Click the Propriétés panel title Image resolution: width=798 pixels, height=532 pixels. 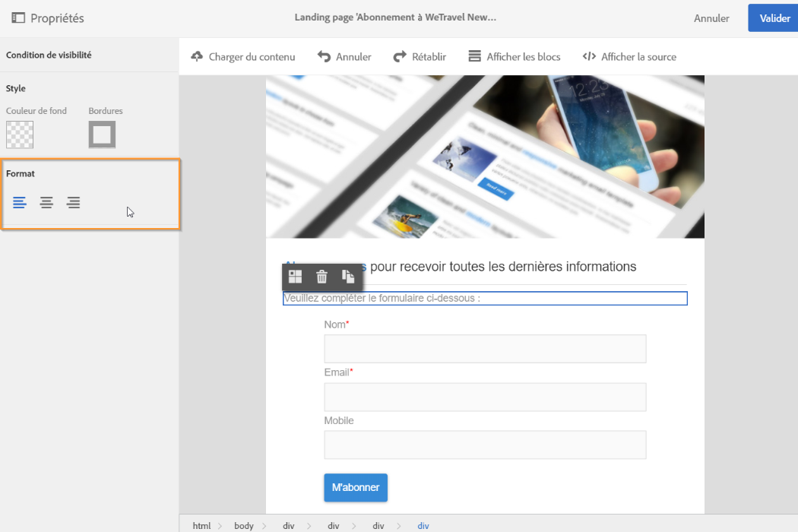[57, 18]
